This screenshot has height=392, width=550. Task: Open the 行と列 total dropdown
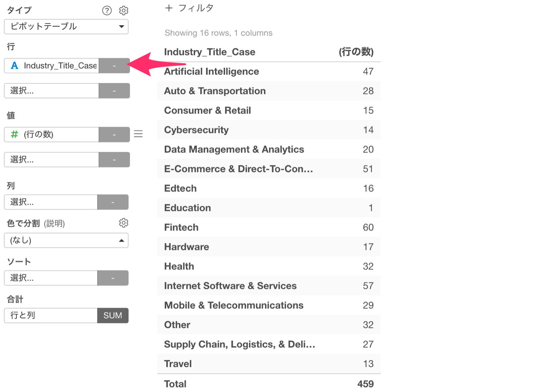(x=51, y=316)
